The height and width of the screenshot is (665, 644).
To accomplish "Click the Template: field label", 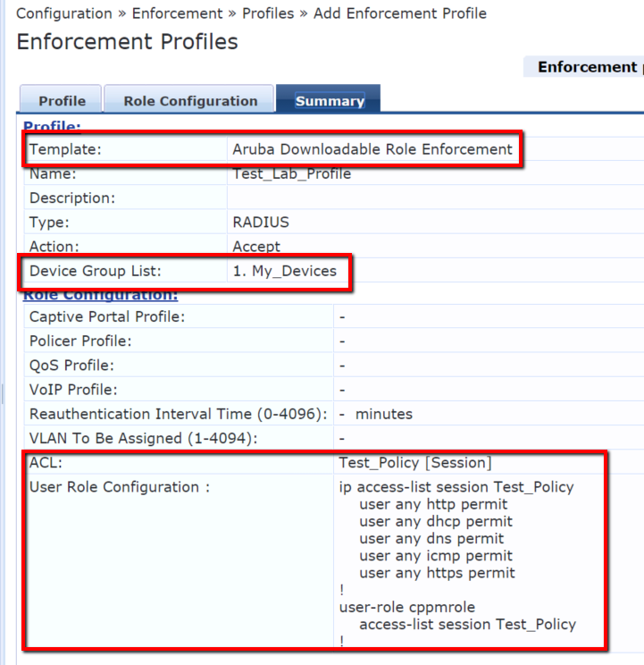I will 65,149.
